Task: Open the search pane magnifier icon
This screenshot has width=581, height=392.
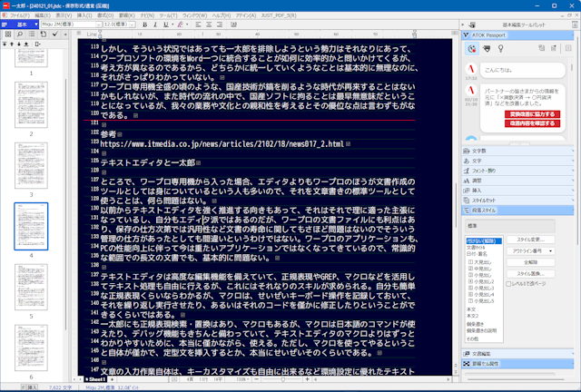Action: click(20, 34)
